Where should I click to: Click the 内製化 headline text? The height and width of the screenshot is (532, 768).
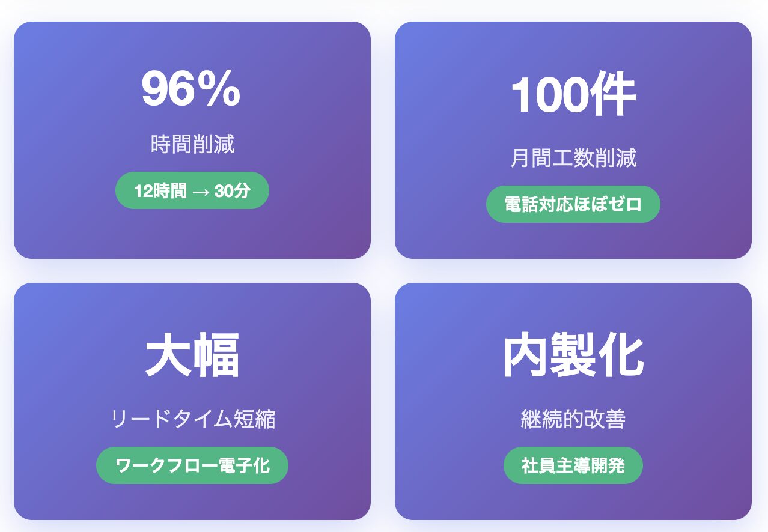coord(573,355)
